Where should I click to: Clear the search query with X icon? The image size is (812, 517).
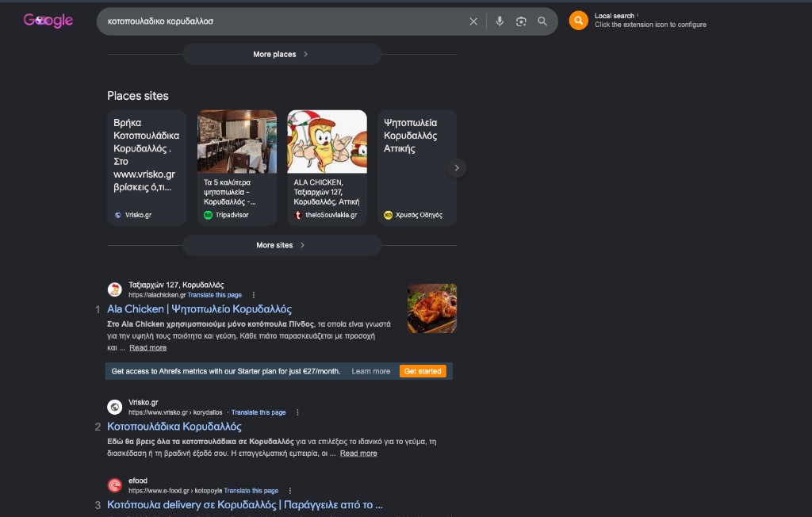(x=473, y=21)
